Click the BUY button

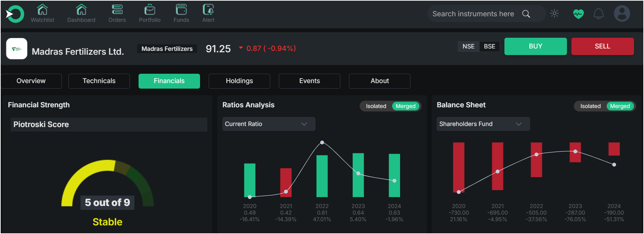(536, 46)
